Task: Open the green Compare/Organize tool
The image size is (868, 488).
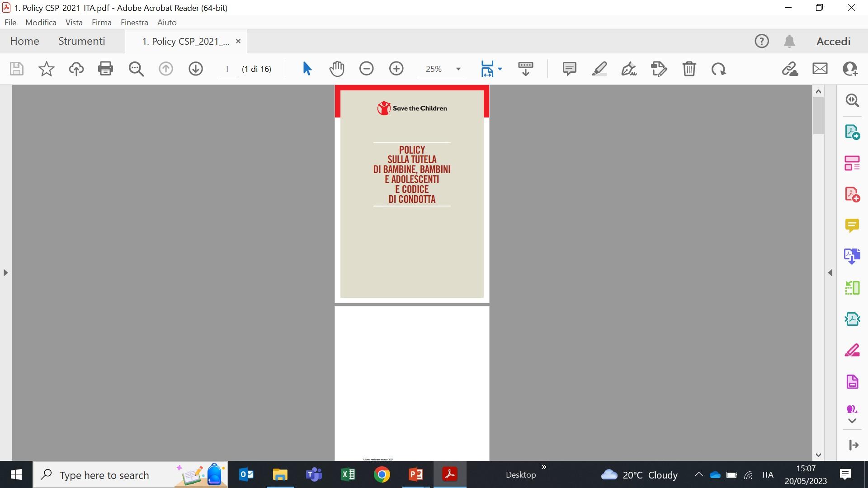Action: [852, 287]
